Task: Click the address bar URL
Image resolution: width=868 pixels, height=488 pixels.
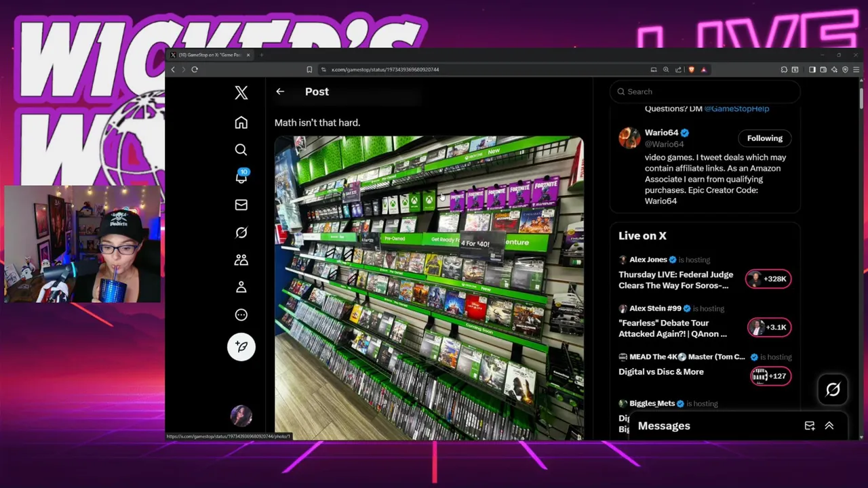Action: click(x=385, y=69)
